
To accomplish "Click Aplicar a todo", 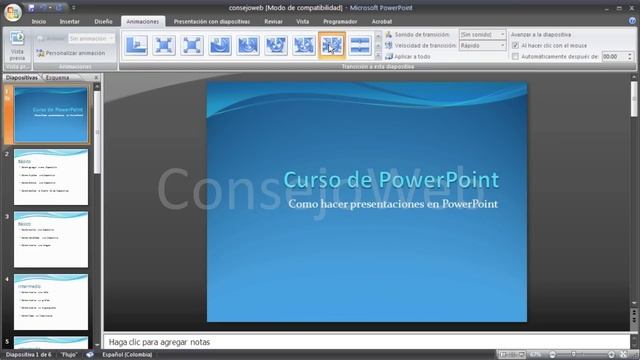I will pyautogui.click(x=407, y=57).
